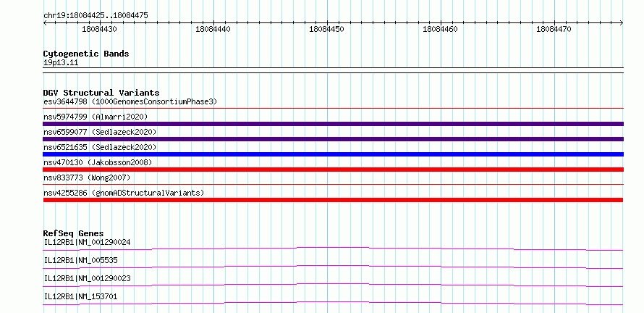
Task: Click the 18084430 ruler tick label
Action: [99, 30]
